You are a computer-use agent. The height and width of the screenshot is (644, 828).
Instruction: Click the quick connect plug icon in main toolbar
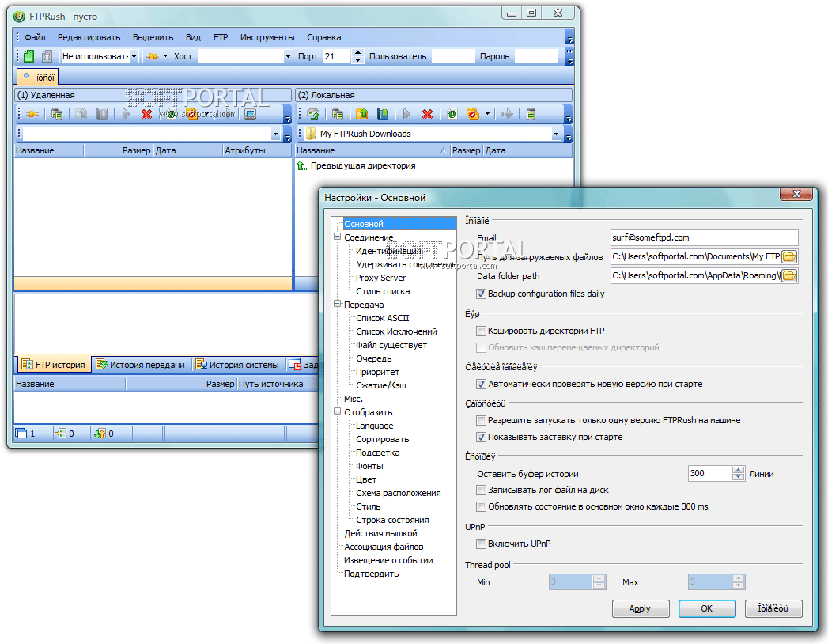153,56
